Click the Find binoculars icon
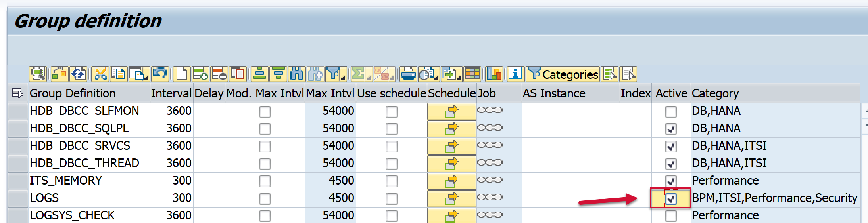 click(297, 74)
